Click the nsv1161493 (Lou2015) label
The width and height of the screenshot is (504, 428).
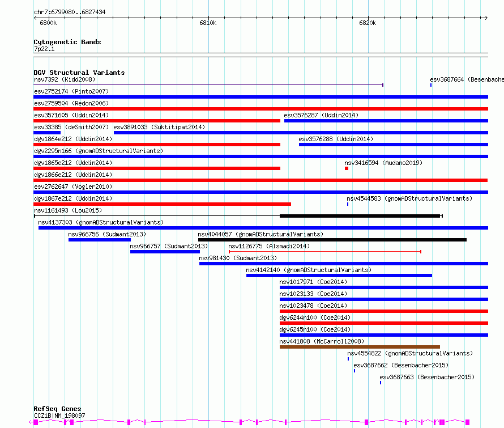(68, 210)
